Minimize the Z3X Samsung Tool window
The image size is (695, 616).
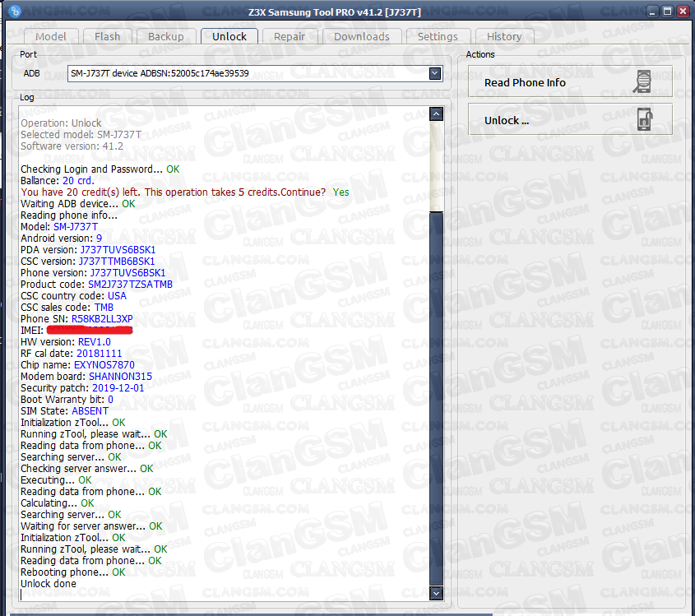coord(652,12)
